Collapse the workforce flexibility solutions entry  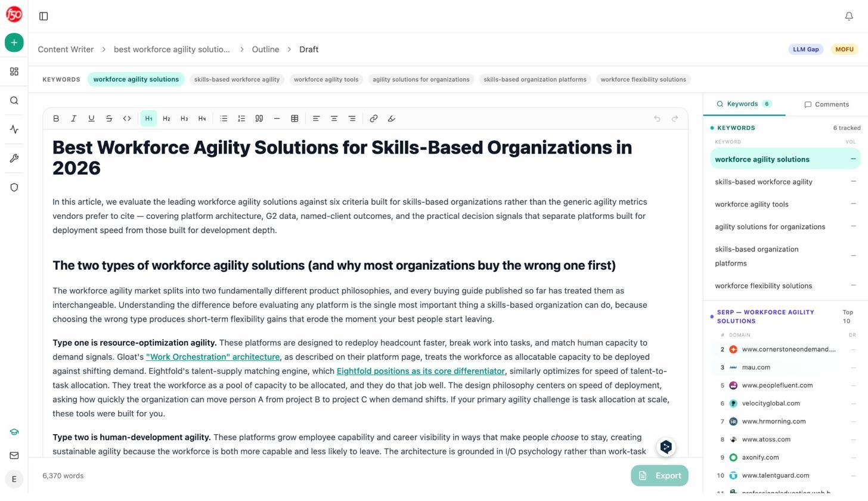[x=853, y=286]
